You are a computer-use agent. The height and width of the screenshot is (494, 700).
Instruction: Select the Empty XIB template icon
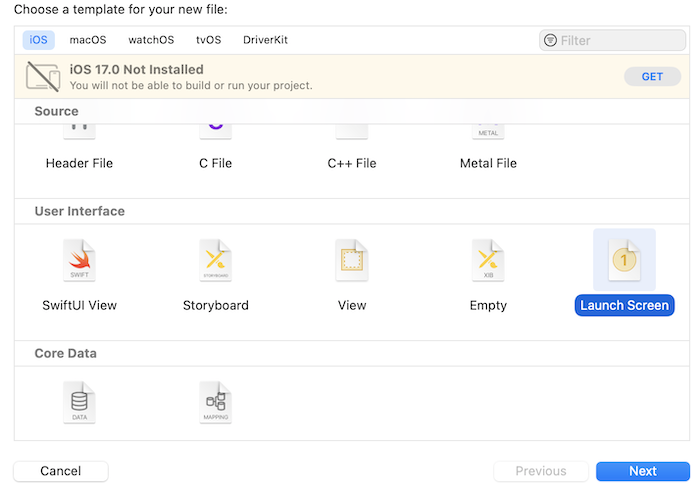[x=488, y=261]
